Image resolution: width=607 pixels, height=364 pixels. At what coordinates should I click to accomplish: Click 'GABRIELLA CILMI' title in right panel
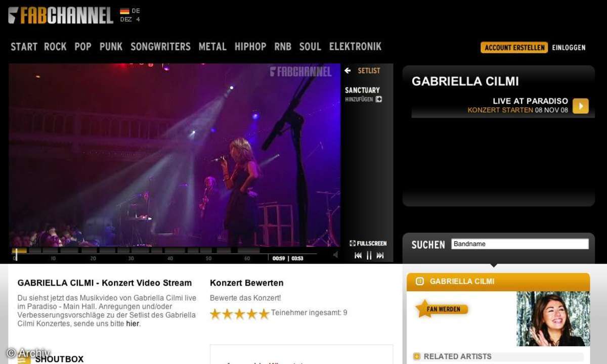(x=465, y=81)
